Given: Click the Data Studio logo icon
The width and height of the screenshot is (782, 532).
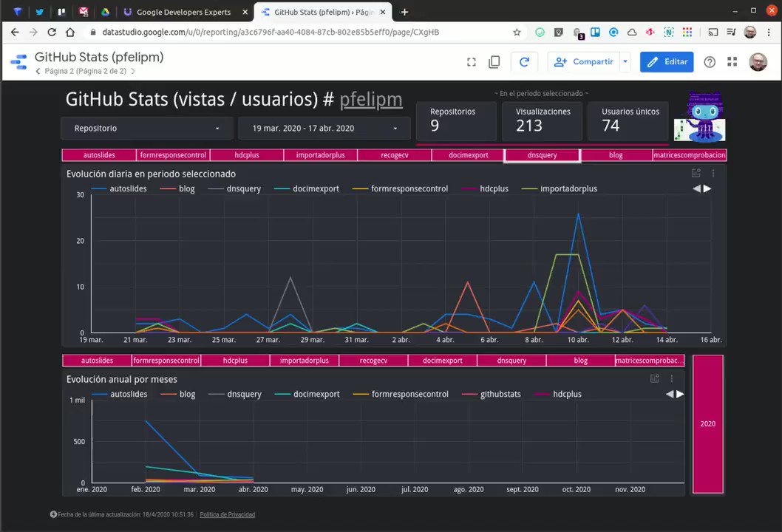Looking at the screenshot, I should (18, 62).
